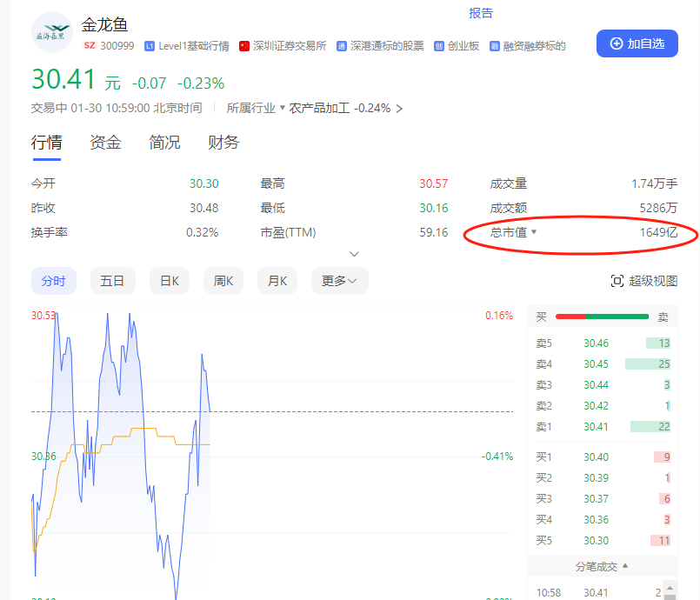Click the 超级视图 scan-frame icon
This screenshot has width=700, height=600.
click(617, 281)
